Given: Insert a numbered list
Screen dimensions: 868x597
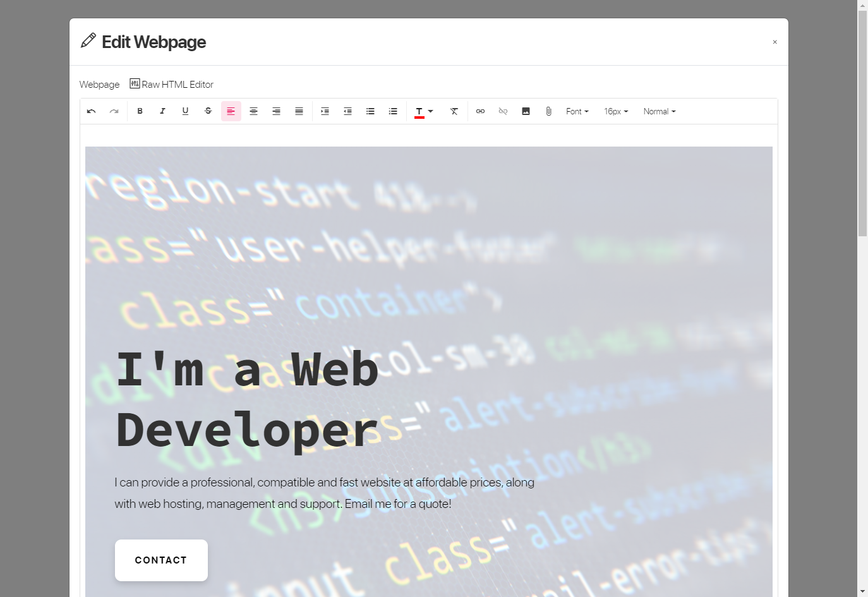Looking at the screenshot, I should coord(394,111).
